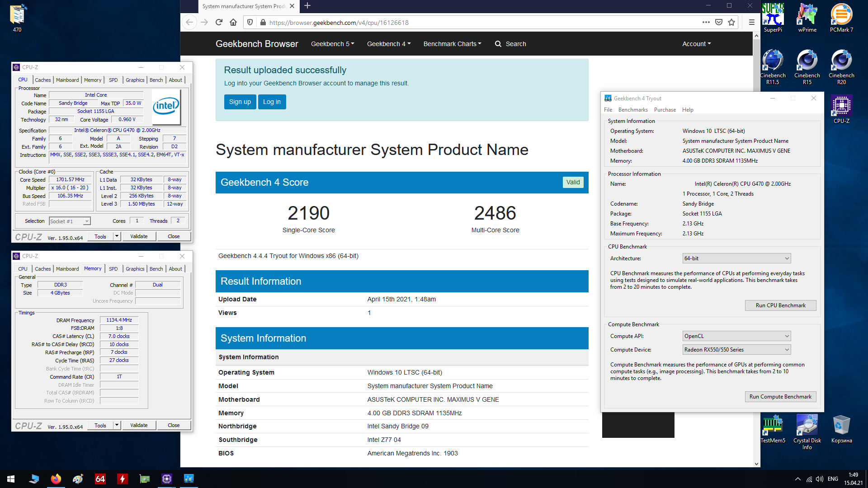Open page actions three-dots menu
Image resolution: width=868 pixels, height=488 pixels.
pos(706,22)
